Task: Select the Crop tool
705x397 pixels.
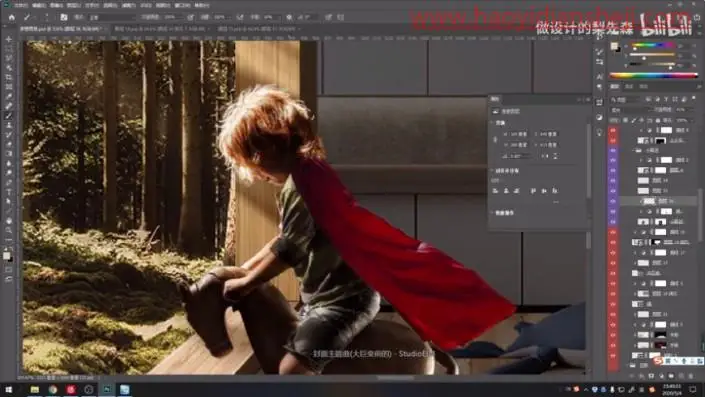Action: click(9, 77)
